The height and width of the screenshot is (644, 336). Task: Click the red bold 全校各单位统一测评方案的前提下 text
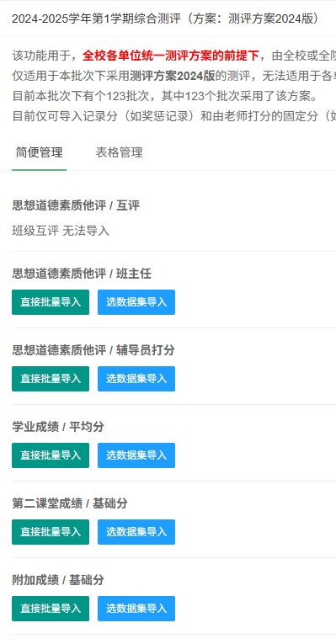coord(171,55)
